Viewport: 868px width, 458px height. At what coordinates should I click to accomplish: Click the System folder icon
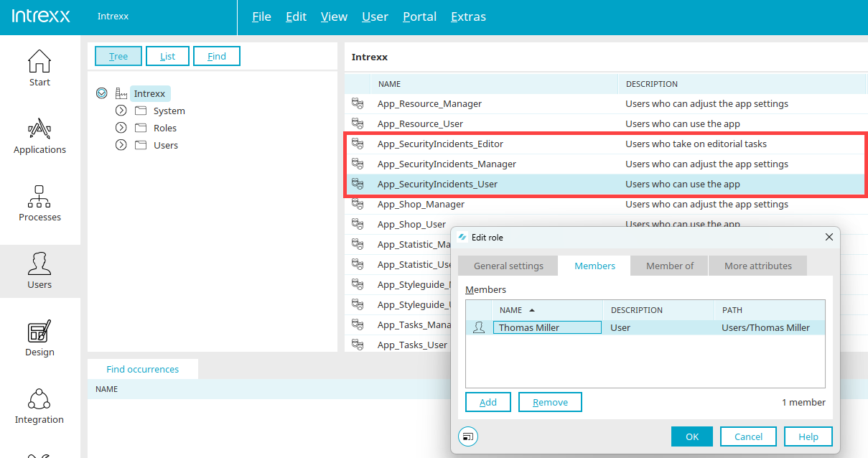click(140, 111)
